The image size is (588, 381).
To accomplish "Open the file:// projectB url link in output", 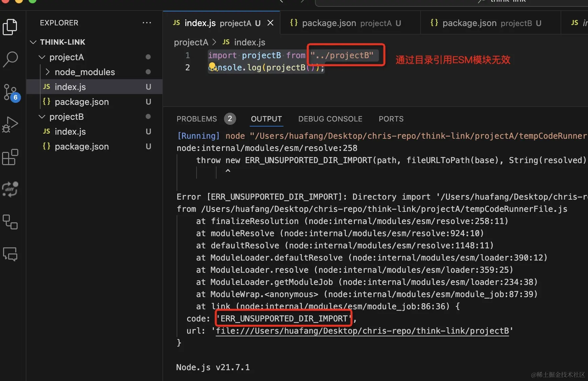I will pos(362,331).
